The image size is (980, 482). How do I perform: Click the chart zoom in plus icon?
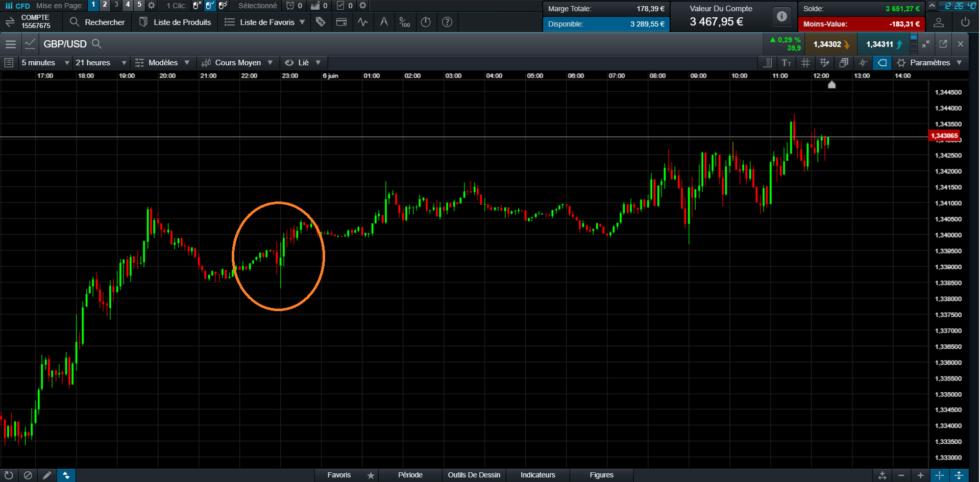coord(920,475)
